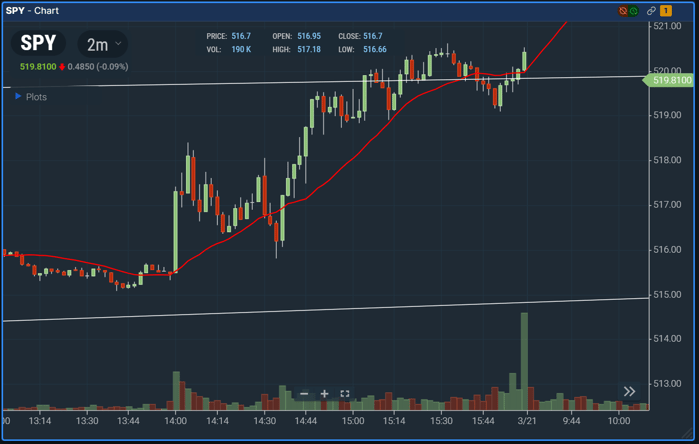Zoom out with the minus icon

tap(304, 394)
